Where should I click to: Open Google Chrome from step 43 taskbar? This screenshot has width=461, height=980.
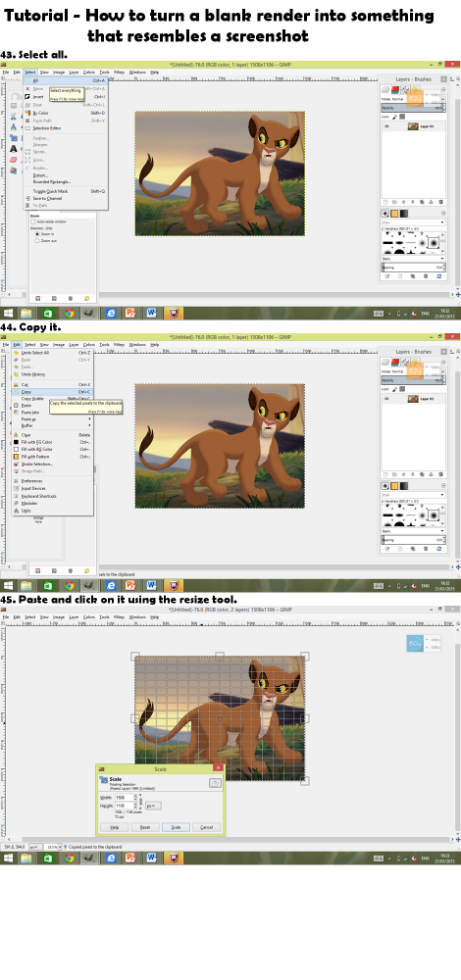(x=69, y=314)
